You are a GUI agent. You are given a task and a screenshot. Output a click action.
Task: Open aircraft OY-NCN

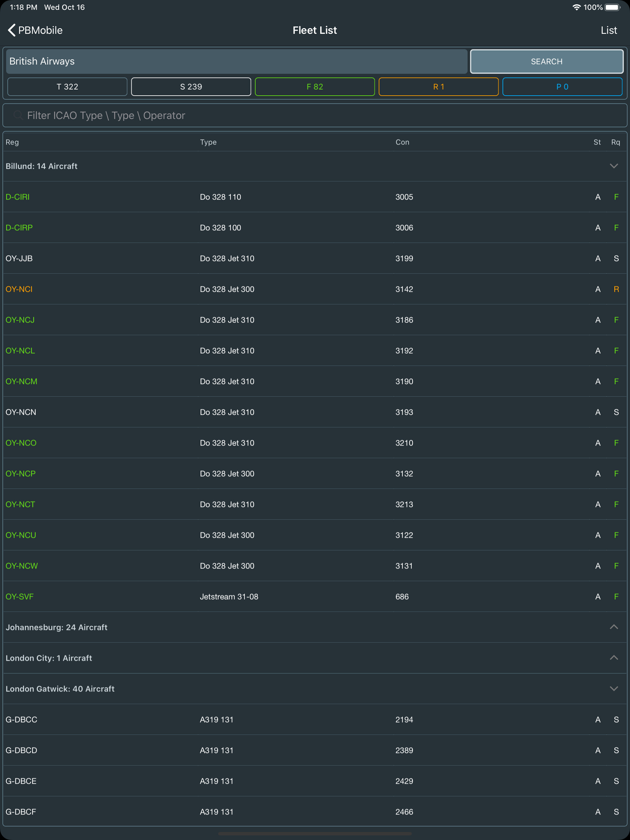pyautogui.click(x=315, y=412)
